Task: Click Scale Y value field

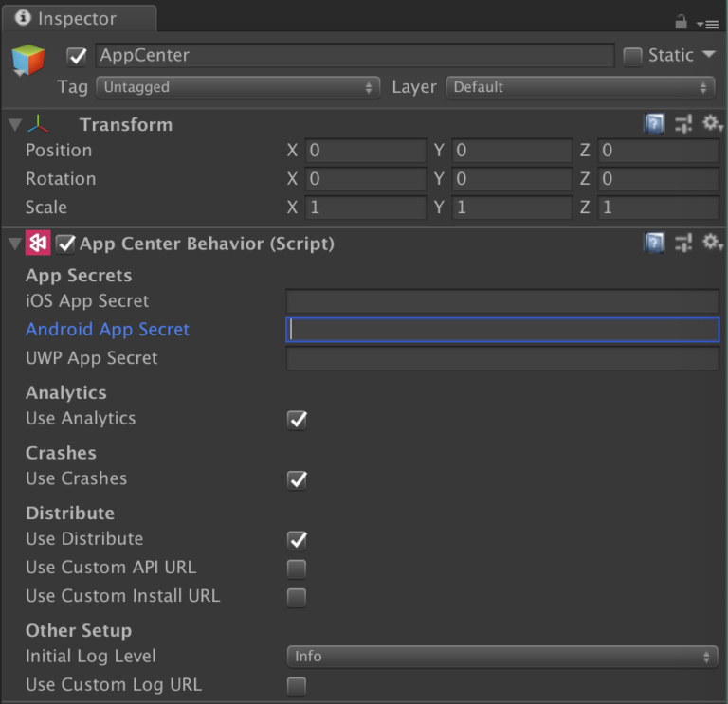Action: pyautogui.click(x=512, y=207)
